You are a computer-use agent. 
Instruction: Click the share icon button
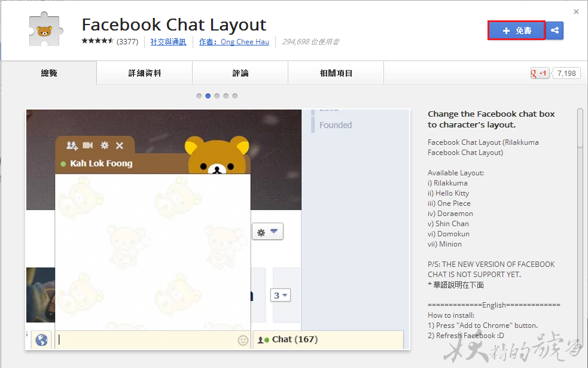[555, 31]
